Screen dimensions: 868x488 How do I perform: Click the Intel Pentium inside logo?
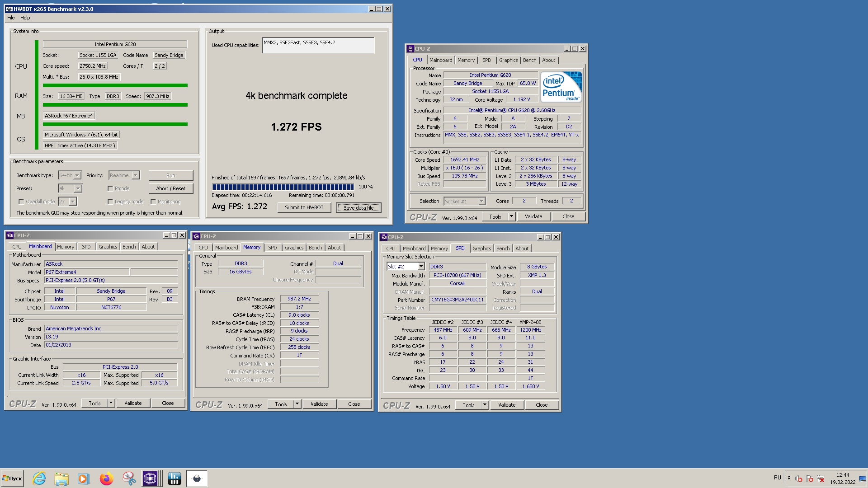561,87
